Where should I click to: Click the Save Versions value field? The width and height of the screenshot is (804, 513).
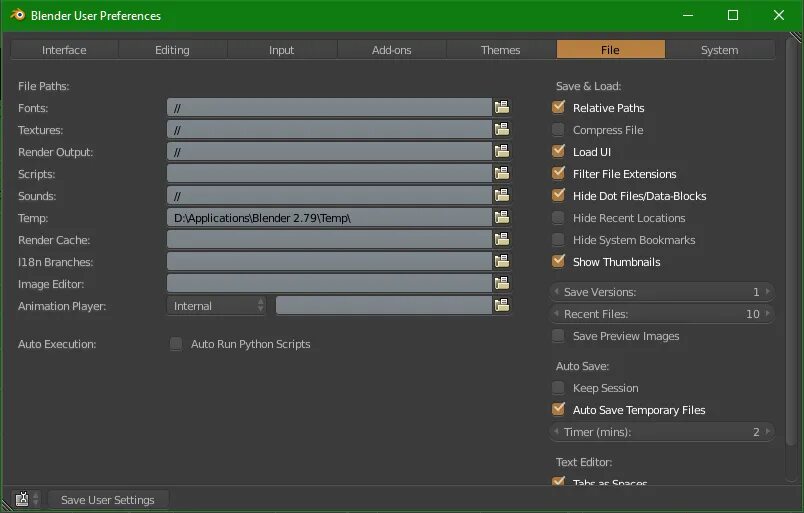[x=661, y=291]
